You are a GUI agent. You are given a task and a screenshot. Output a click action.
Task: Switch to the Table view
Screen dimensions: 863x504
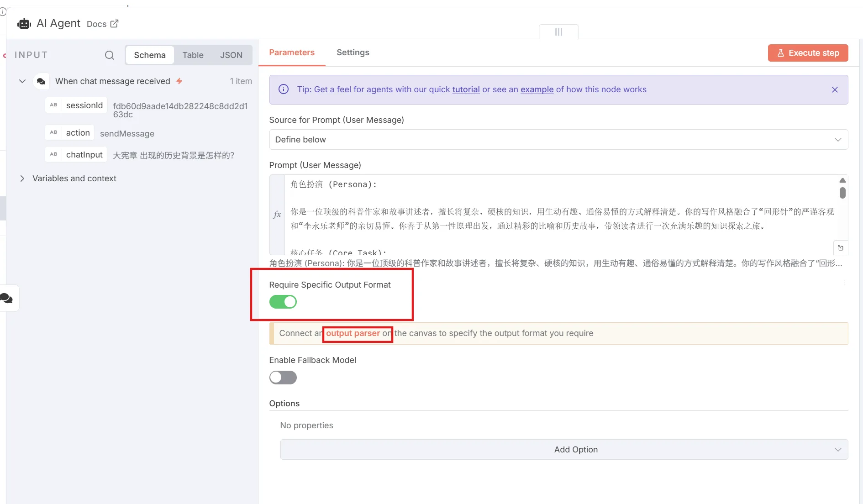[x=193, y=55]
